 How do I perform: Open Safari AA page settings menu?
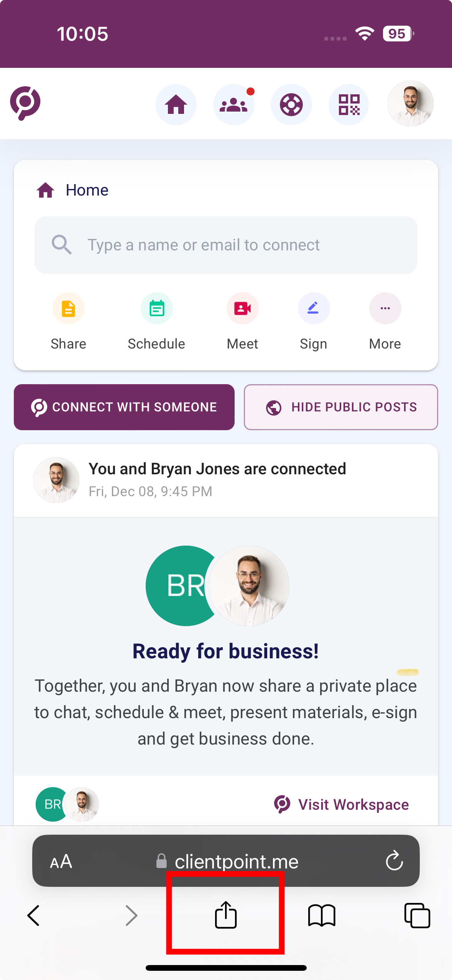[61, 862]
